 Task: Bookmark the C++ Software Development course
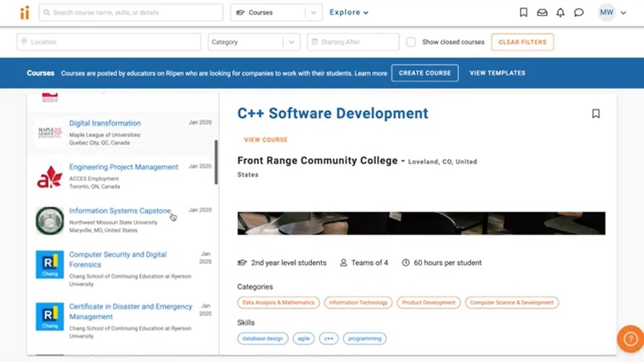596,114
